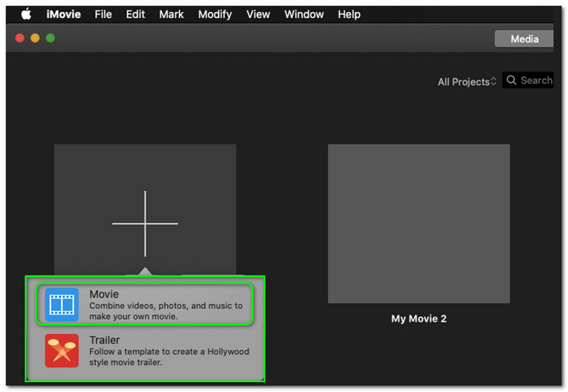Click 'Combine videos, photos, and music' description
The width and height of the screenshot is (568, 392).
pyautogui.click(x=166, y=311)
